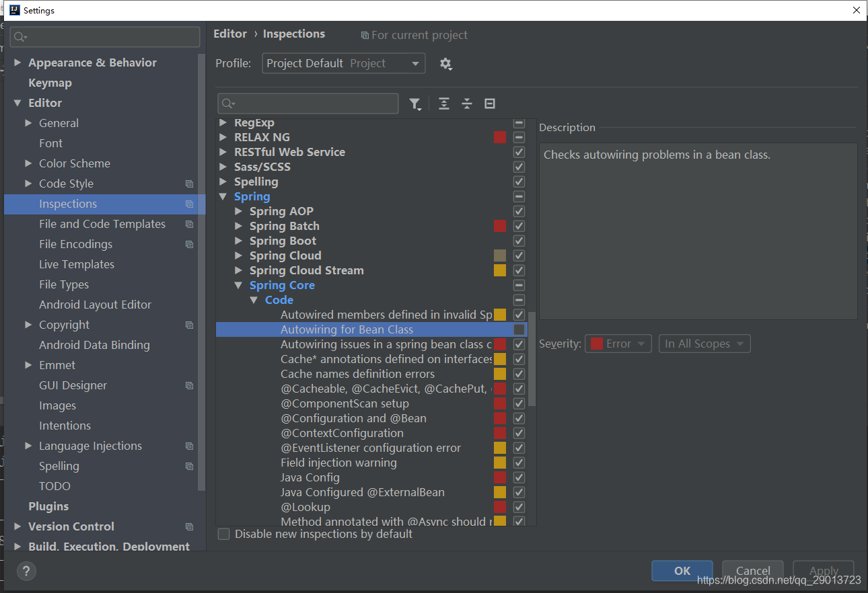The width and height of the screenshot is (868, 593).
Task: Click project-level icon next to Language Injections
Action: coord(189,446)
